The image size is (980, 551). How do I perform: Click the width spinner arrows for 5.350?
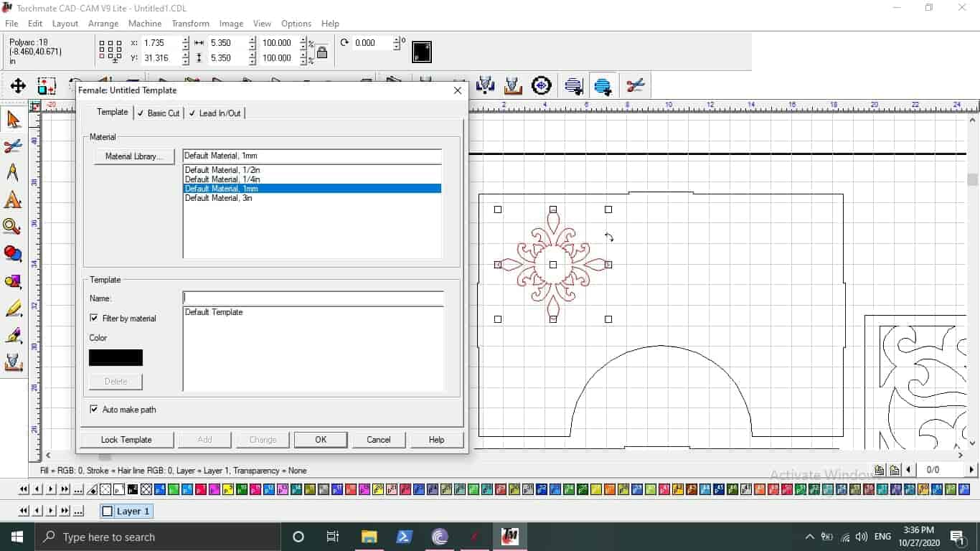point(252,43)
